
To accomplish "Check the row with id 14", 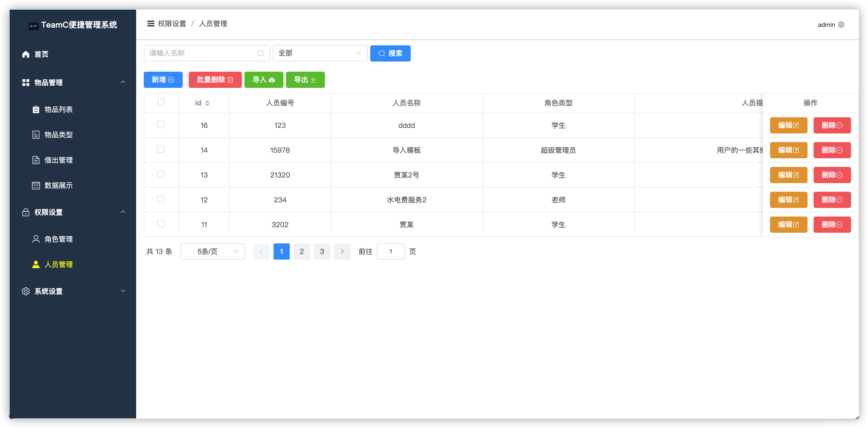I will pyautogui.click(x=161, y=149).
